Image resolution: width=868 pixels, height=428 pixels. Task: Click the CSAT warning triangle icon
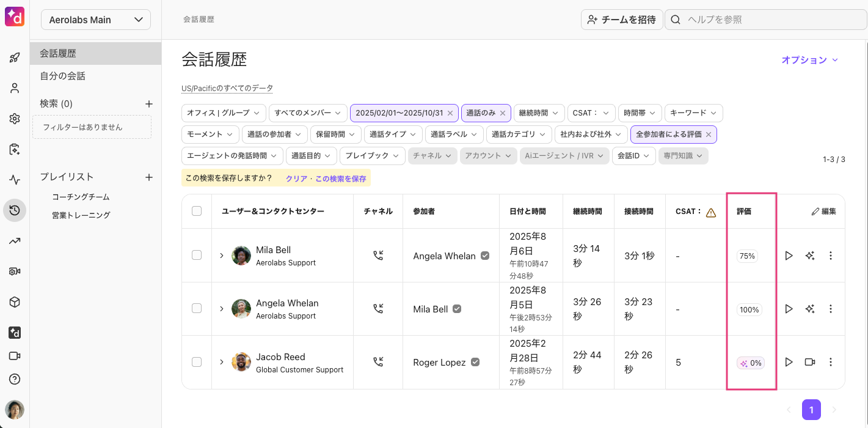point(711,213)
